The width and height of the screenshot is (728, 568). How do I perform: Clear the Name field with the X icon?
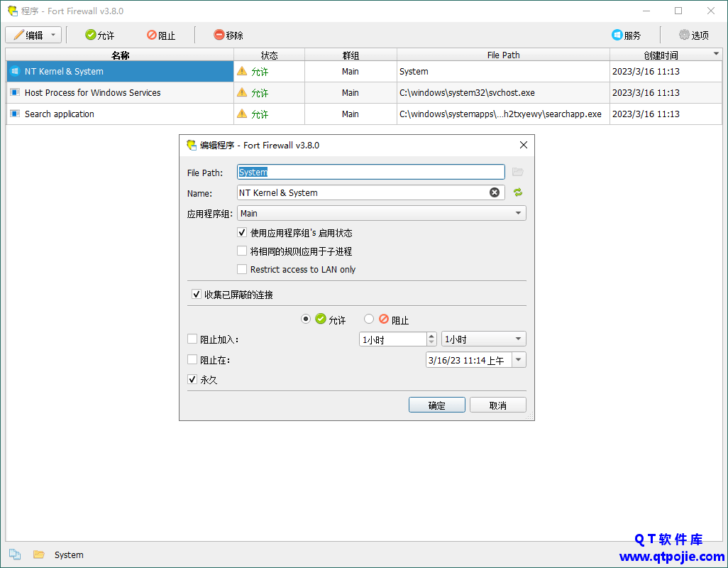(x=495, y=192)
